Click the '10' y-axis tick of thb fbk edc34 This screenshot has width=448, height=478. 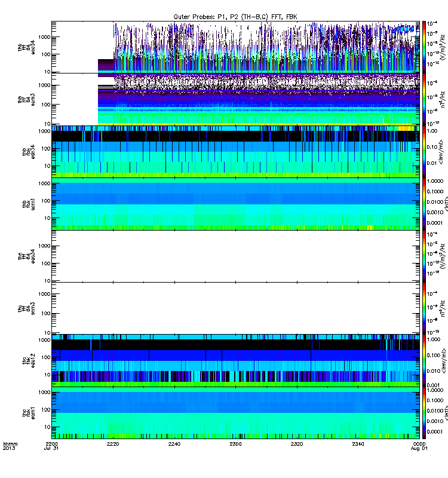pos(48,166)
